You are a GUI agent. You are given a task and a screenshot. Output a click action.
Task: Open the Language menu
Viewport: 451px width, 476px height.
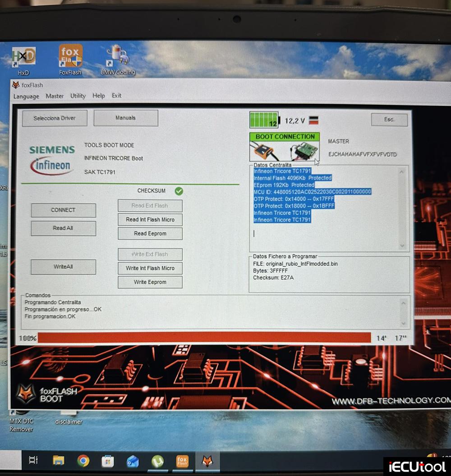26,96
